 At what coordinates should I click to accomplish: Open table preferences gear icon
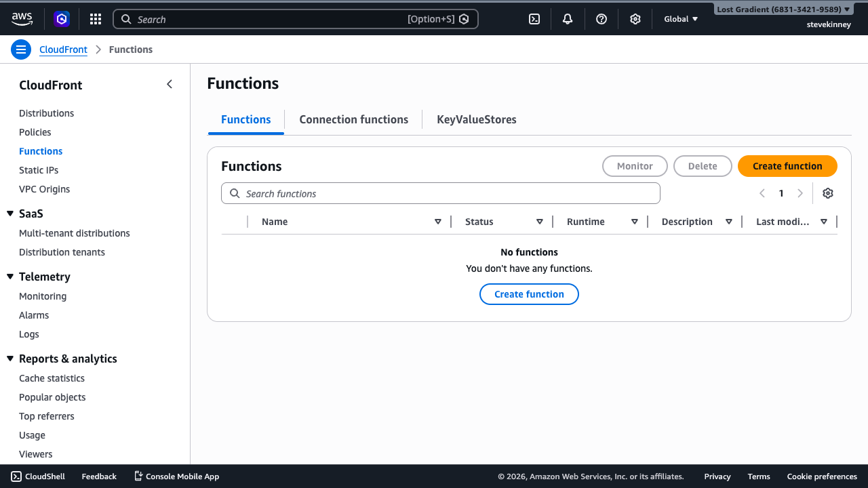point(828,193)
